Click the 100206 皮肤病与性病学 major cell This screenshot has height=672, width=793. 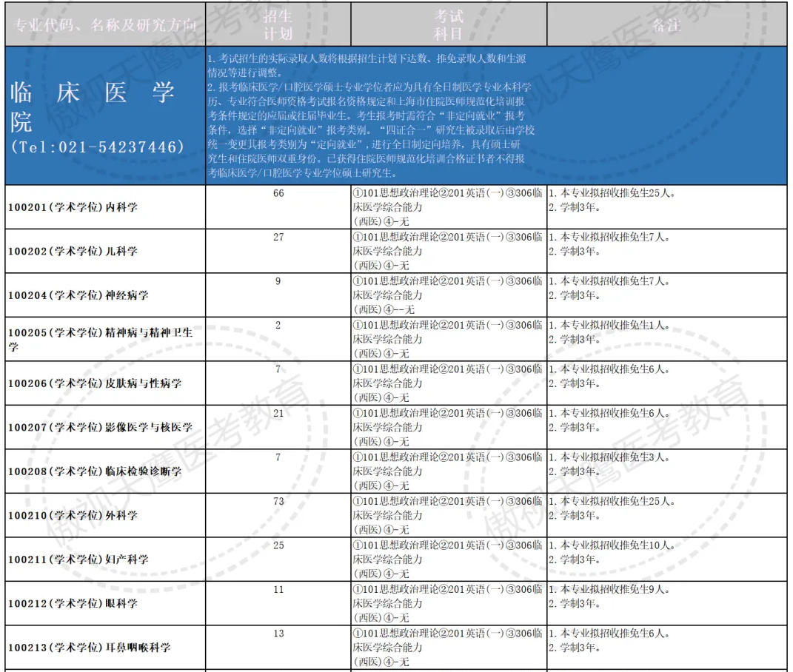95,383
